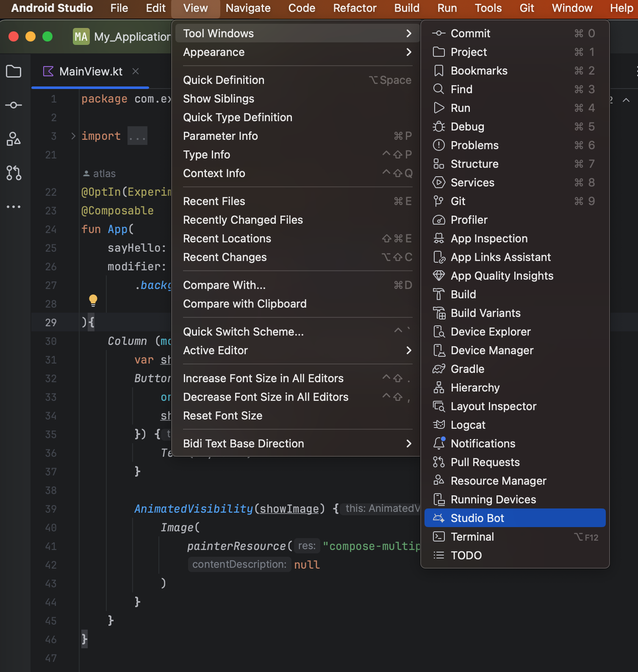Open the TODO tool window
This screenshot has height=672, width=638.
pos(515,555)
